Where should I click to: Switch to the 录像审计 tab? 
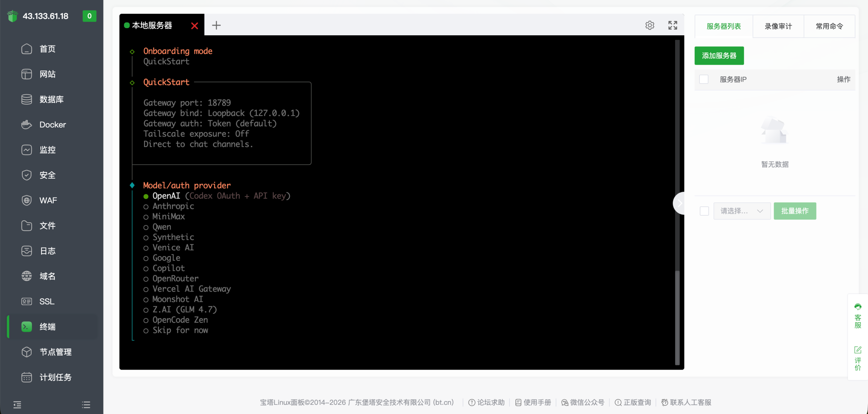point(778,26)
